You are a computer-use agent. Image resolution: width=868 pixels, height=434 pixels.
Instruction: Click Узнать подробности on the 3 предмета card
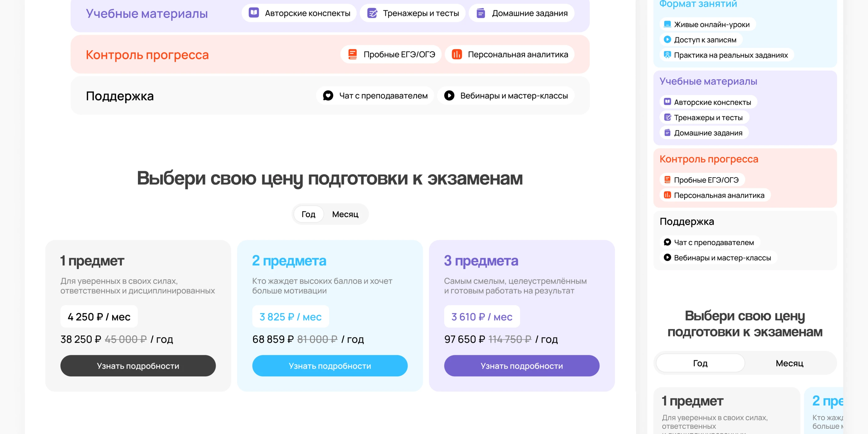click(521, 365)
